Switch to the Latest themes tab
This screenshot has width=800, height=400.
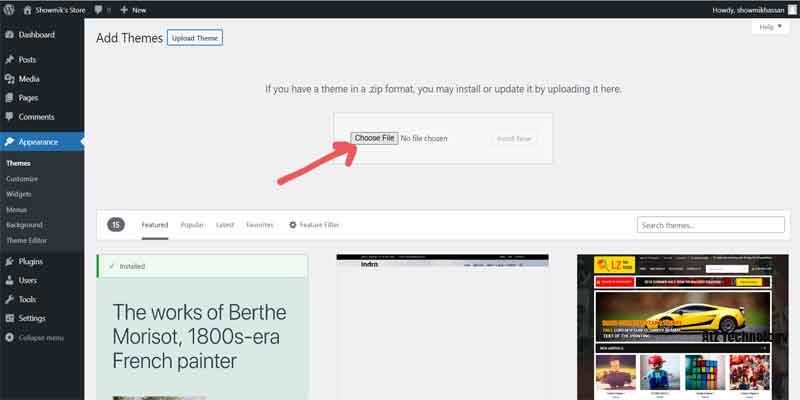click(225, 225)
